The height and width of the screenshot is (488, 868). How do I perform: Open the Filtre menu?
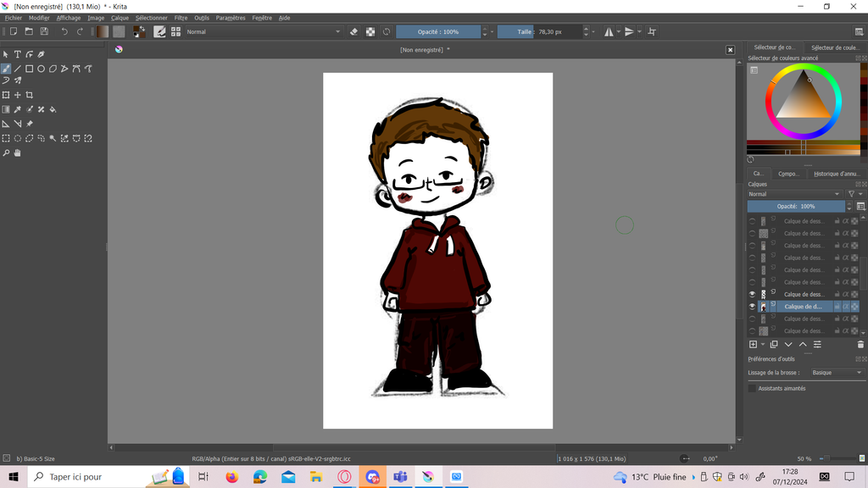tap(181, 18)
